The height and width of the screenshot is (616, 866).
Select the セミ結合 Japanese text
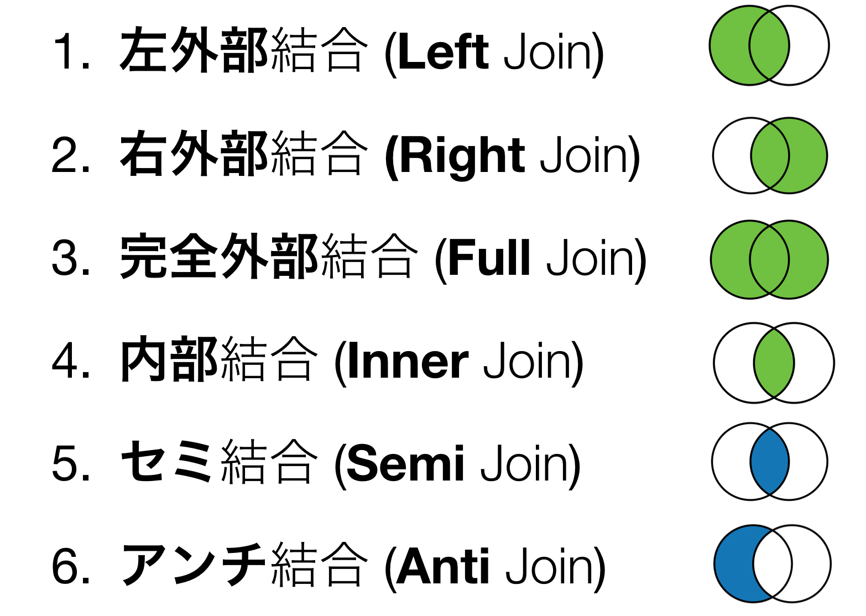click(217, 462)
